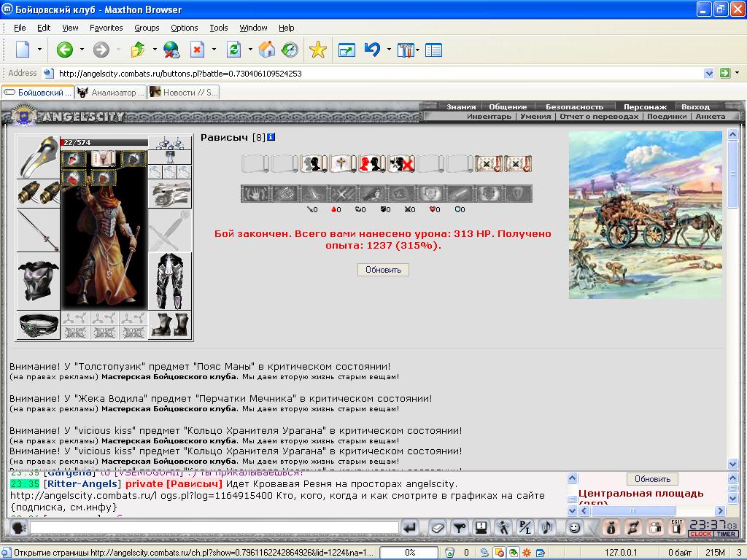Click the chest armor equipment slot
The width and height of the screenshot is (747, 560).
(39, 281)
